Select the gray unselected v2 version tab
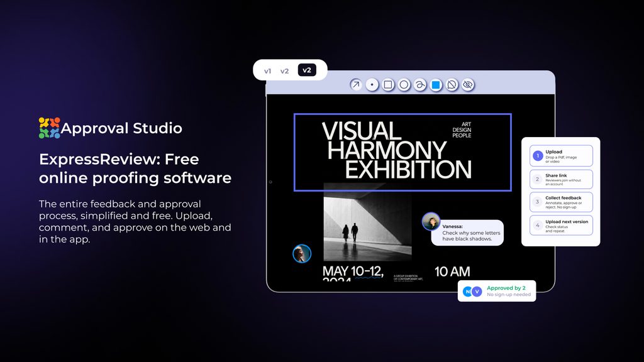The width and height of the screenshot is (644, 362). pyautogui.click(x=285, y=71)
